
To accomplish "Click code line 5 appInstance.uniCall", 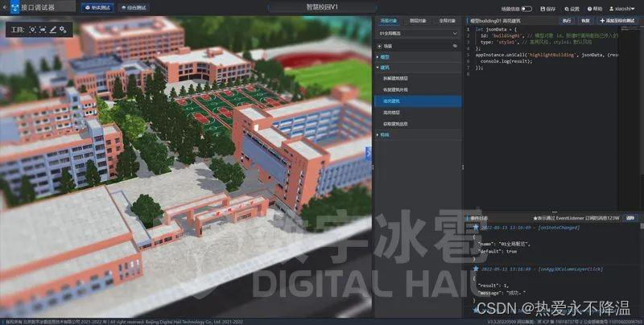I will tap(547, 55).
